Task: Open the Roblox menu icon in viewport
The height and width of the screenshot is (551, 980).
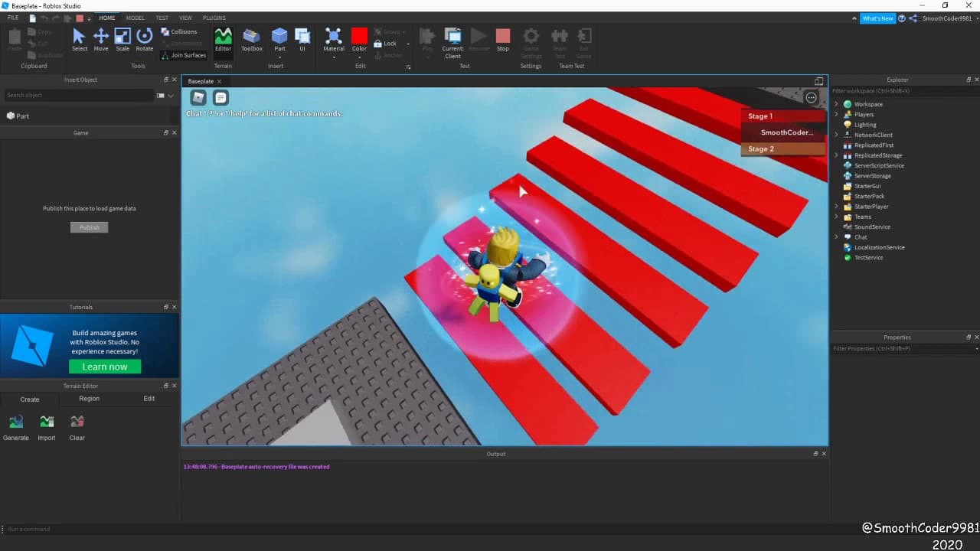Action: (198, 97)
